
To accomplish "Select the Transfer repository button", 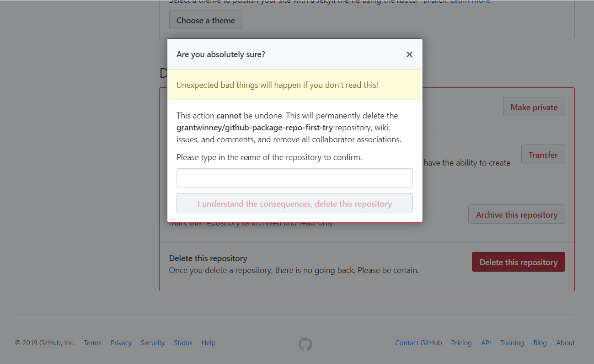I will [x=543, y=155].
